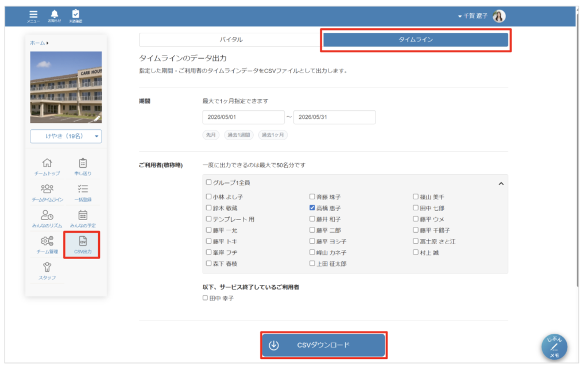588x370 pixels.
Task: Check 藤平 トキ checkbox
Action: [x=208, y=241]
